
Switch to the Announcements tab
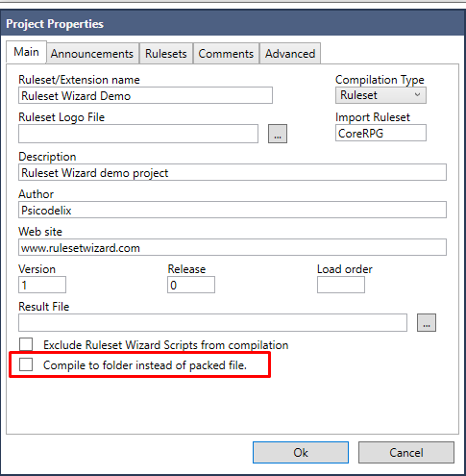click(92, 54)
